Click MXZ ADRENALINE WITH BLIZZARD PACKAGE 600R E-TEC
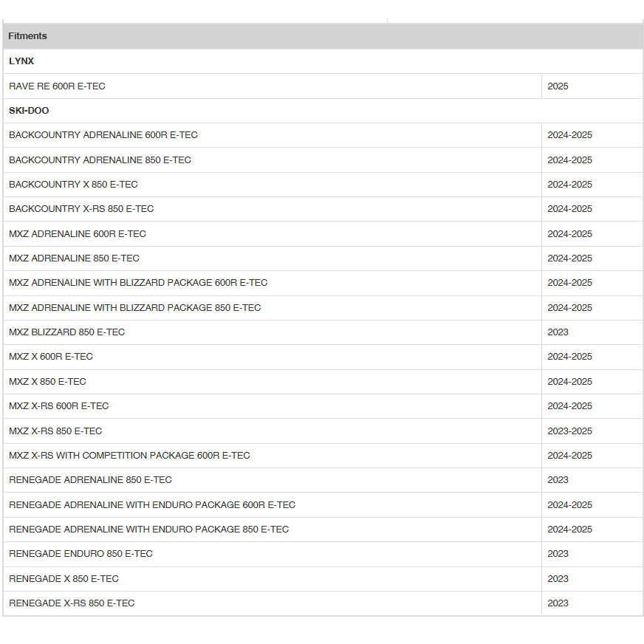Image resolution: width=644 pixels, height=644 pixels. click(138, 283)
